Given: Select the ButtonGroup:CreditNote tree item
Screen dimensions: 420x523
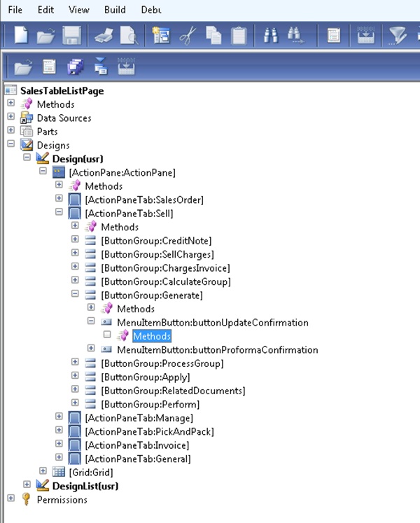Looking at the screenshot, I should 155,240.
